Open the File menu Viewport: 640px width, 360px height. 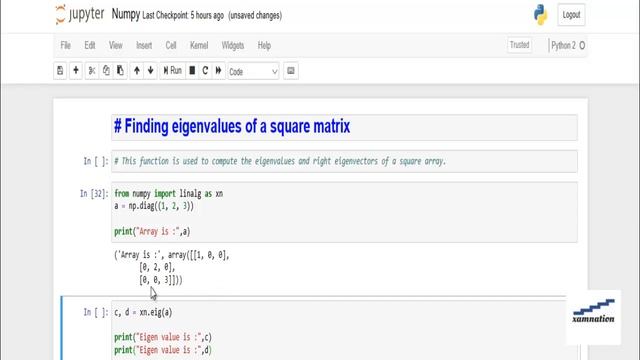click(x=65, y=45)
